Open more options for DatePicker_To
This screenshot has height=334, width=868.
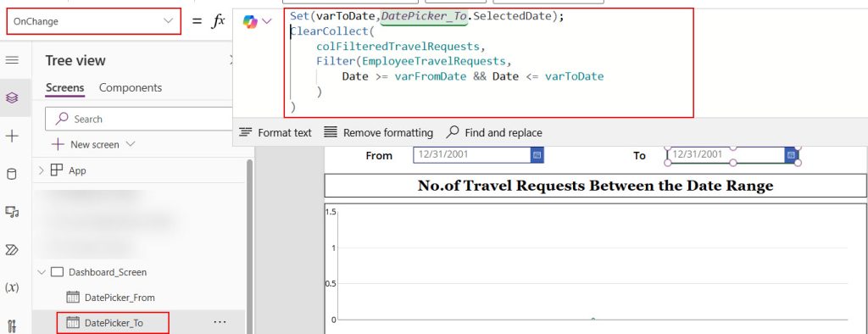point(220,322)
